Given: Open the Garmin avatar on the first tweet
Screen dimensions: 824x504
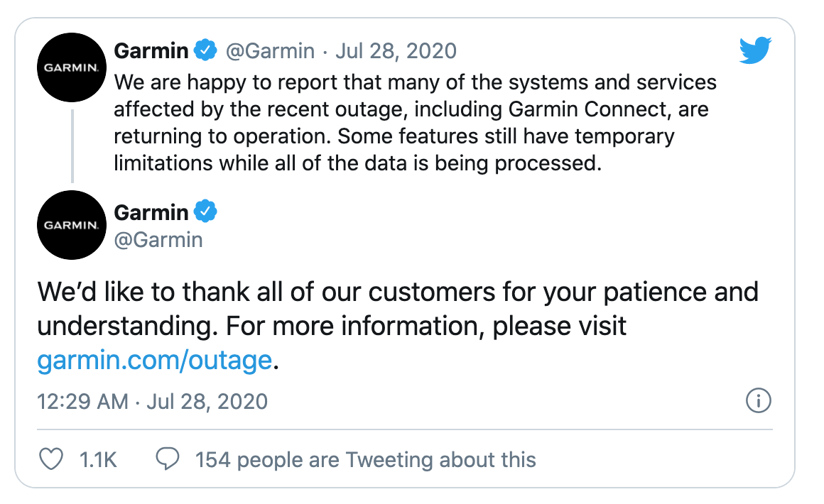Looking at the screenshot, I should [x=72, y=67].
